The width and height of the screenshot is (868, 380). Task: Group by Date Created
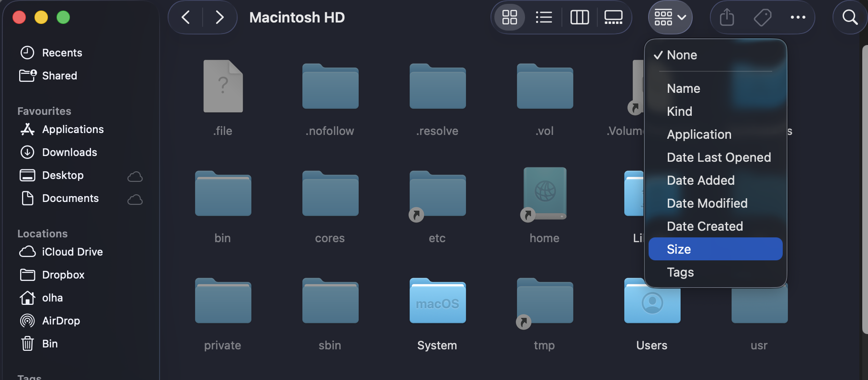tap(716, 226)
